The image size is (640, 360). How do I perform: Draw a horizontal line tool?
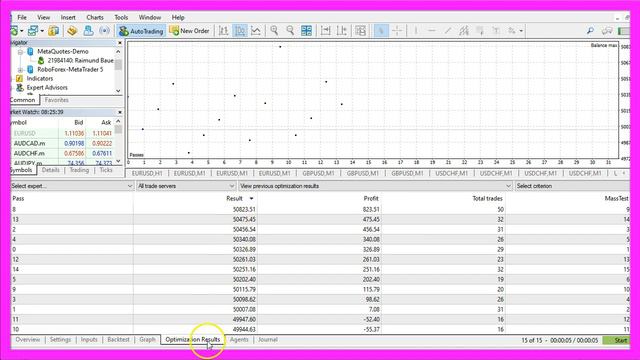431,31
